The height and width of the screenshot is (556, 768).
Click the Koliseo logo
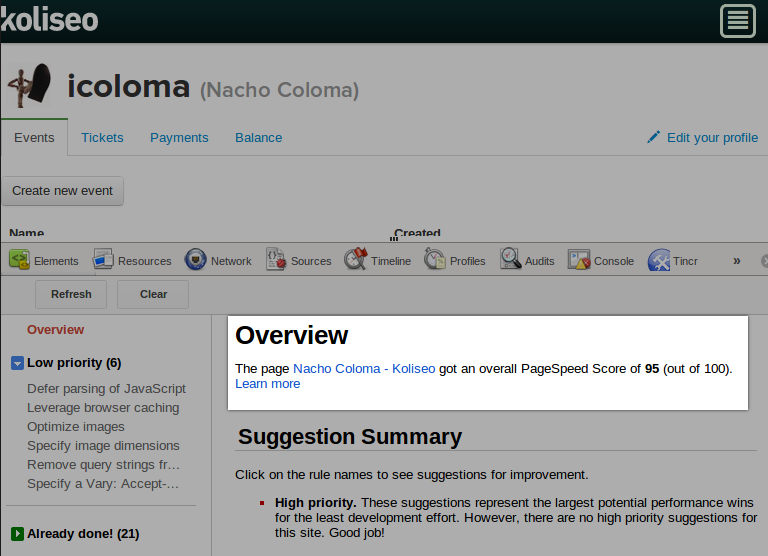click(x=49, y=20)
